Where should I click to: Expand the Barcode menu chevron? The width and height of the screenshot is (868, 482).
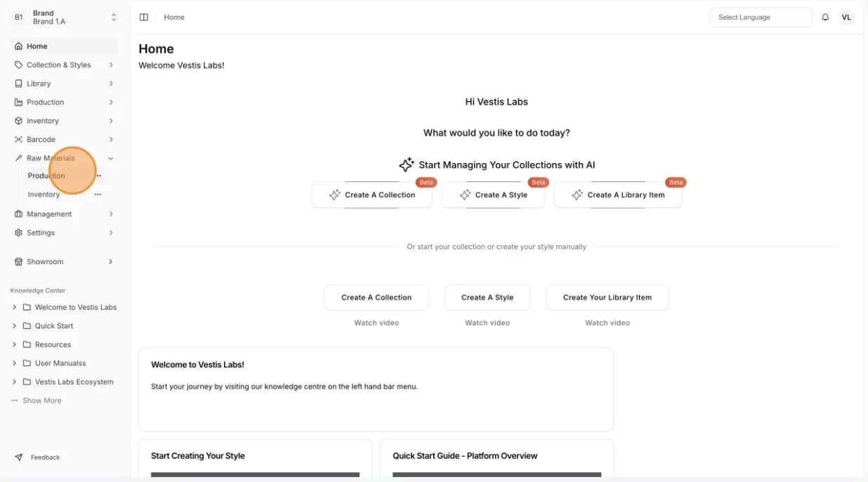click(111, 139)
